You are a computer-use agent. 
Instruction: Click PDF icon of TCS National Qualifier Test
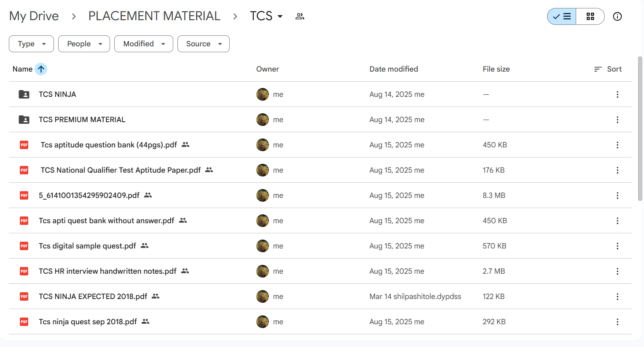coord(24,170)
